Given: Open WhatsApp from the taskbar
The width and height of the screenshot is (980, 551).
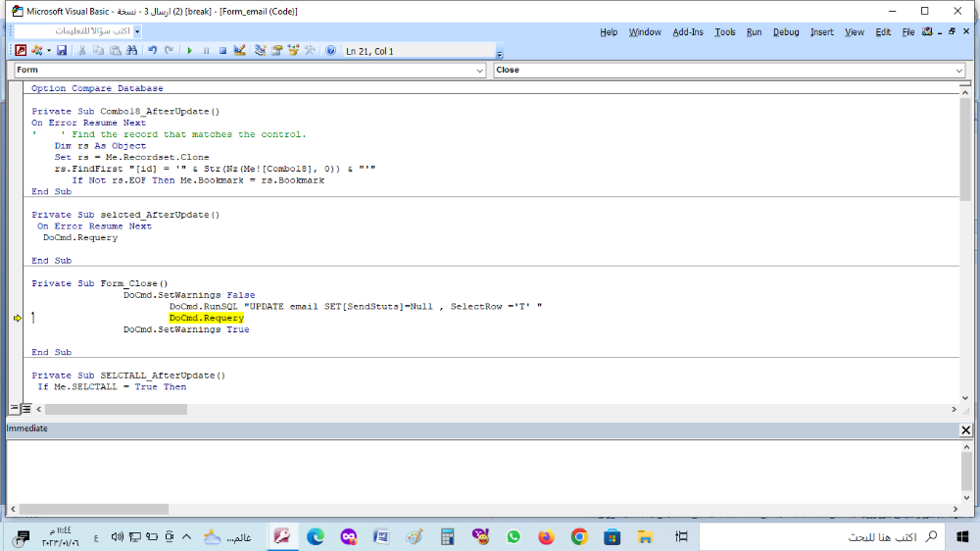Looking at the screenshot, I should click(514, 536).
